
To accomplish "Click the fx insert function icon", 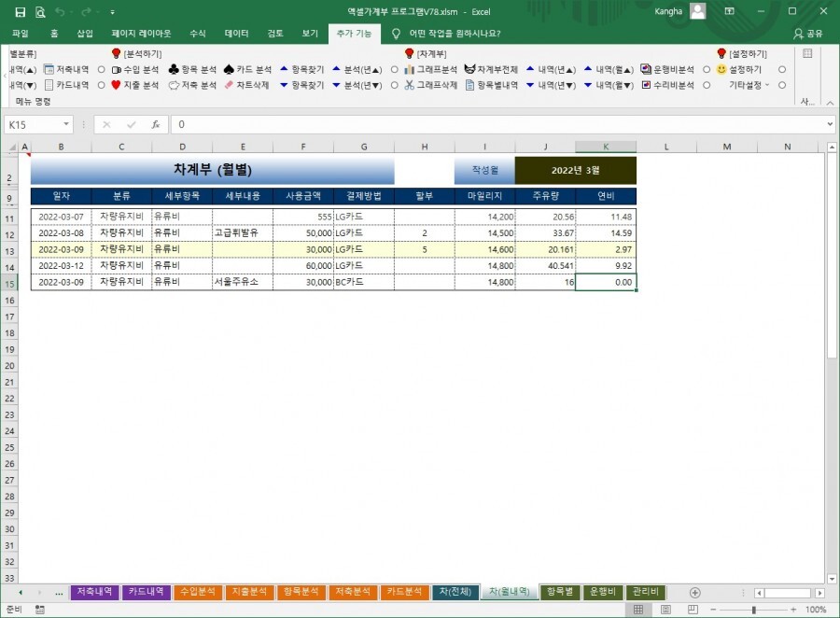I will click(x=155, y=124).
